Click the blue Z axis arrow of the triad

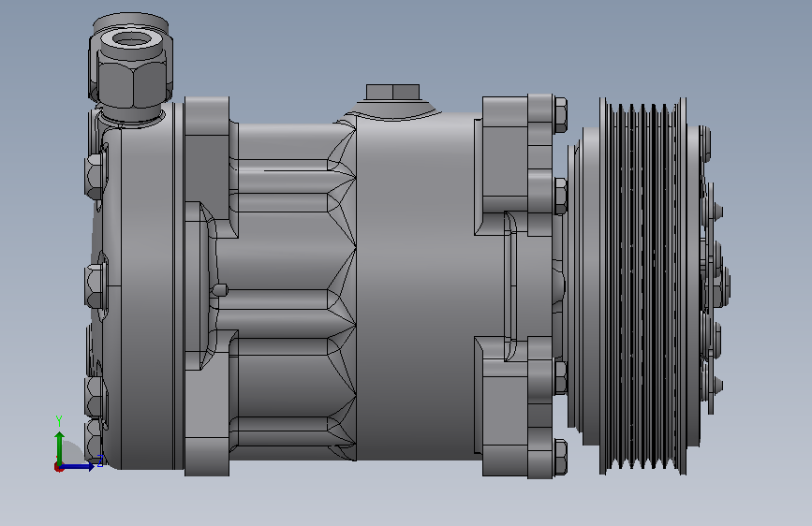[78, 466]
